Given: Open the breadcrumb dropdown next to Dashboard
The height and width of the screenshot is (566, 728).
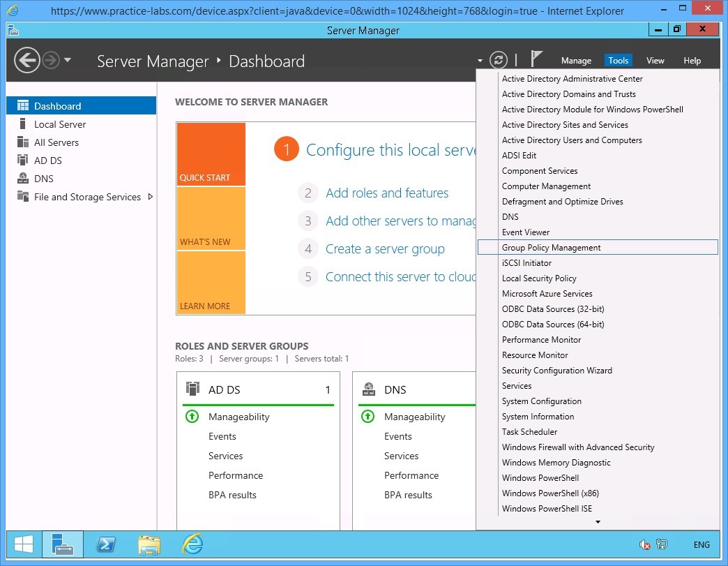Looking at the screenshot, I should pyautogui.click(x=480, y=61).
